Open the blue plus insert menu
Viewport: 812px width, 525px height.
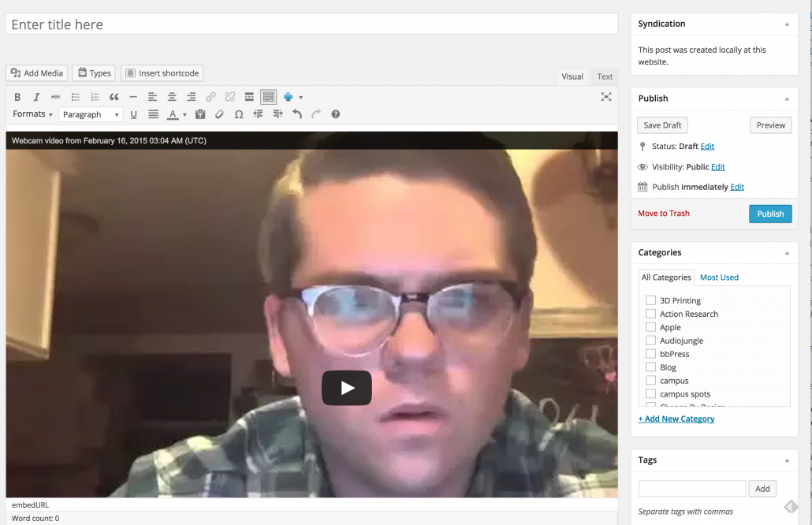[292, 97]
